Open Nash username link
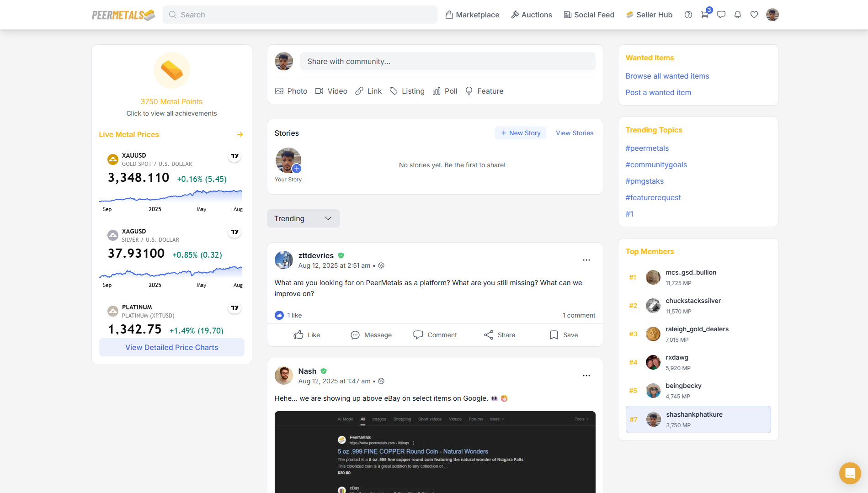This screenshot has width=868, height=493. [x=307, y=371]
